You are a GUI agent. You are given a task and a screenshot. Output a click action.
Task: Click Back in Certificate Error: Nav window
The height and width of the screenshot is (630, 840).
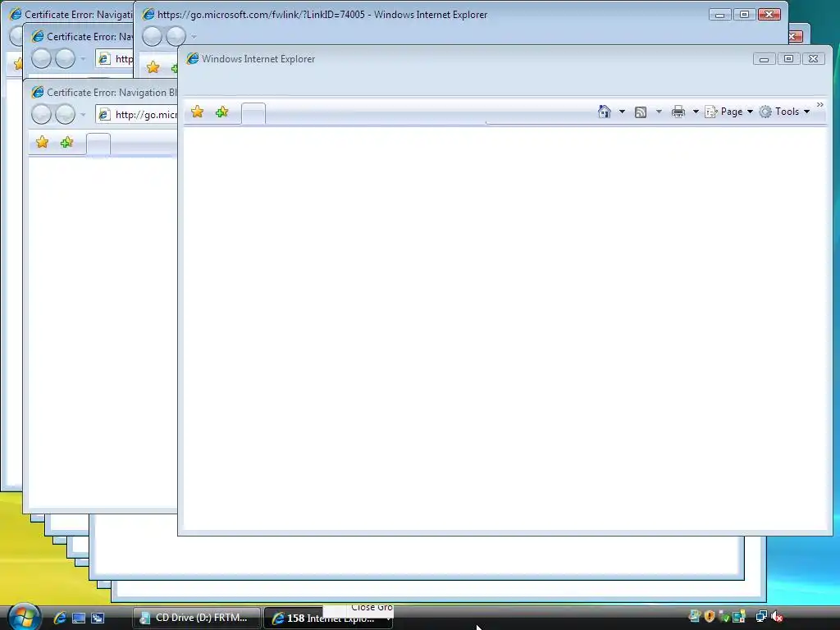(x=41, y=58)
